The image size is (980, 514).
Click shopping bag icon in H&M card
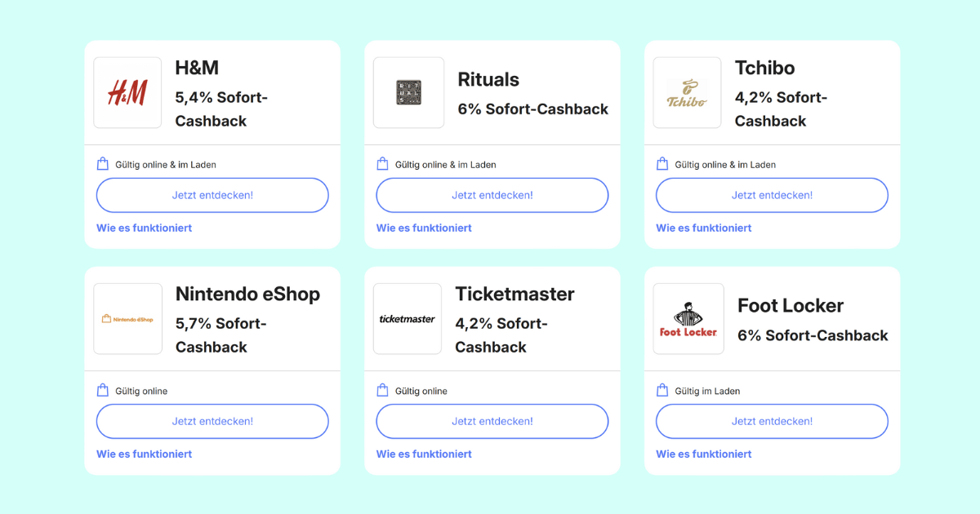pyautogui.click(x=103, y=164)
